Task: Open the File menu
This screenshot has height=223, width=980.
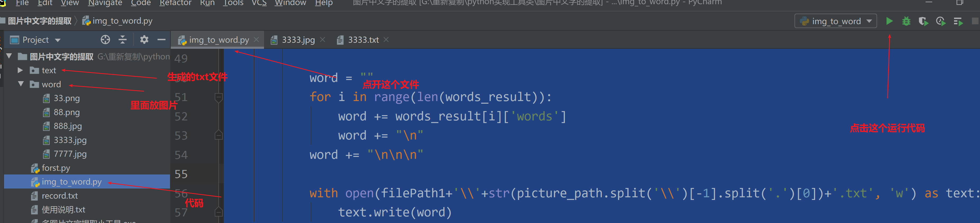Action: [22, 3]
